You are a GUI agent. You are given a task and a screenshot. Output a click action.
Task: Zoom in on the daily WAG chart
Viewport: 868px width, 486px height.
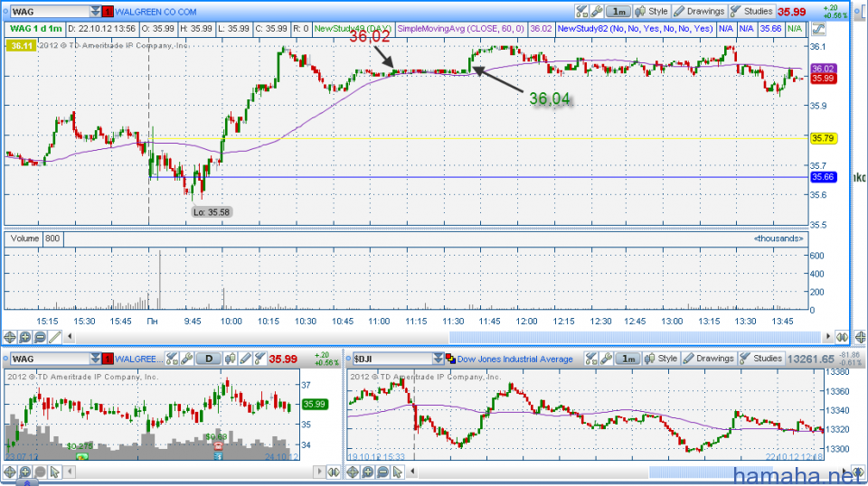coord(25,472)
